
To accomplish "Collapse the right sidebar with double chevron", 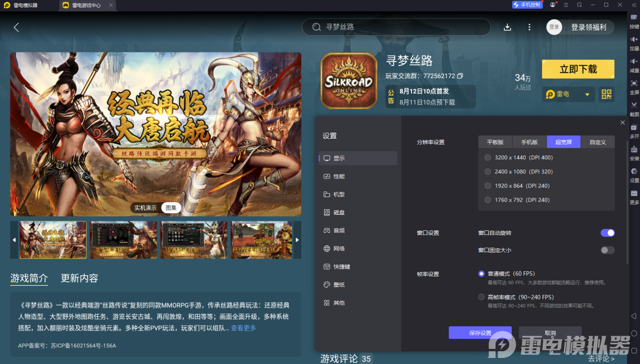I will [634, 5].
